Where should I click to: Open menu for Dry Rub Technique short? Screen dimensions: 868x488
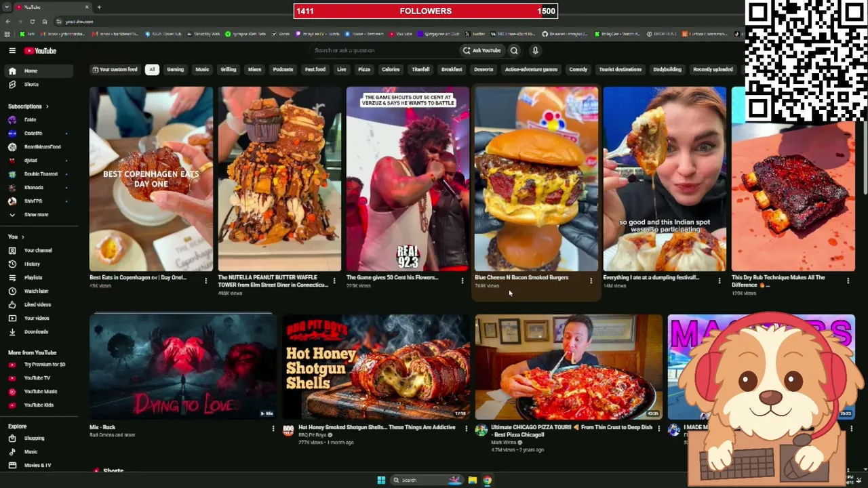click(848, 281)
